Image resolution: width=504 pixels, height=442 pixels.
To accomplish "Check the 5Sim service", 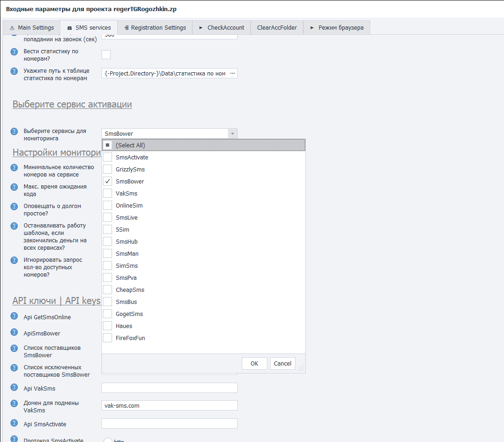I will pyautogui.click(x=107, y=229).
